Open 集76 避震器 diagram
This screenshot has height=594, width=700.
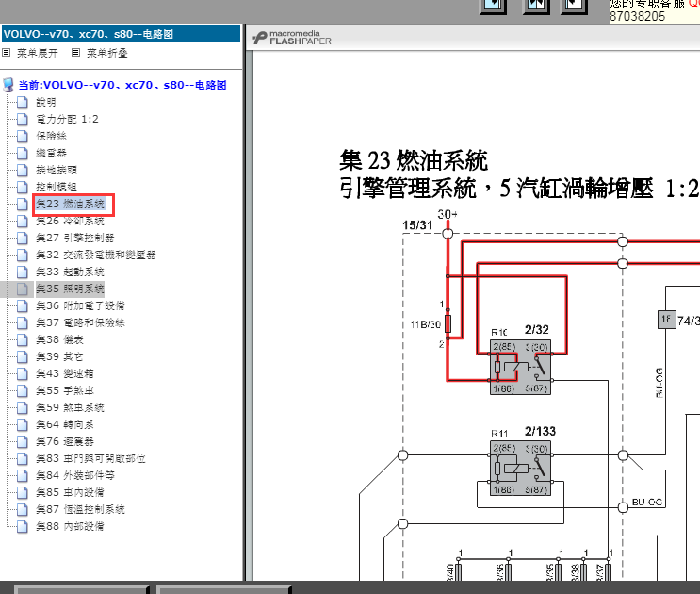click(65, 441)
